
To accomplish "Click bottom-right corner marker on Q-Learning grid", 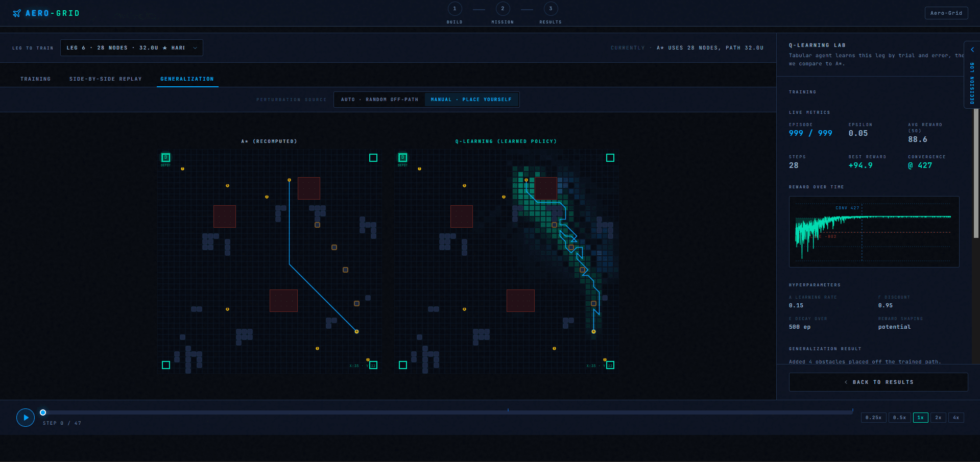I will pyautogui.click(x=610, y=365).
